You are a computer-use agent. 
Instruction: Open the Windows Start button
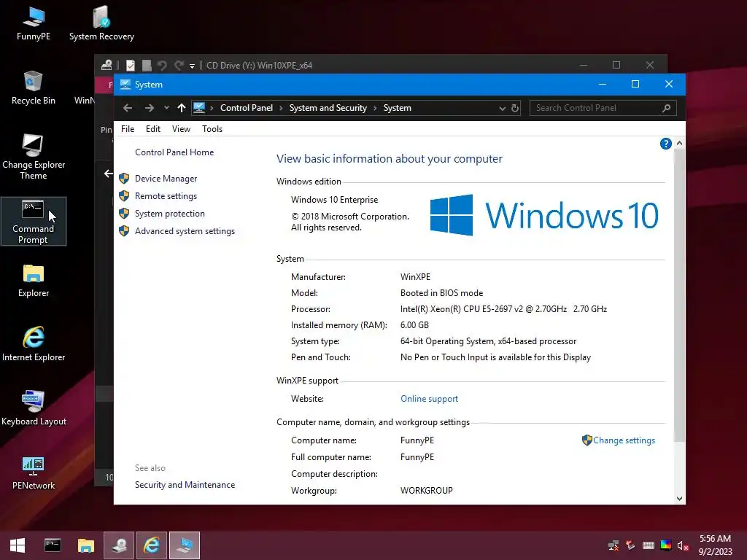tap(18, 545)
